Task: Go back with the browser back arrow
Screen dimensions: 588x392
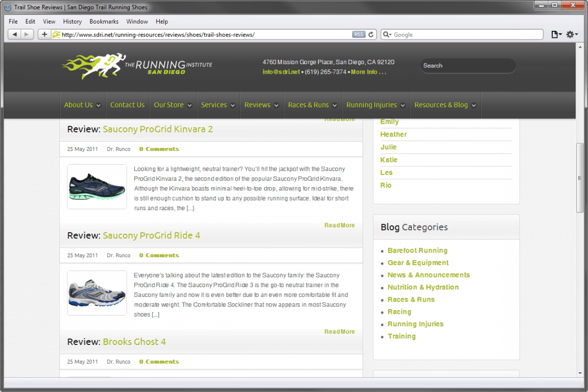Action: click(14, 35)
